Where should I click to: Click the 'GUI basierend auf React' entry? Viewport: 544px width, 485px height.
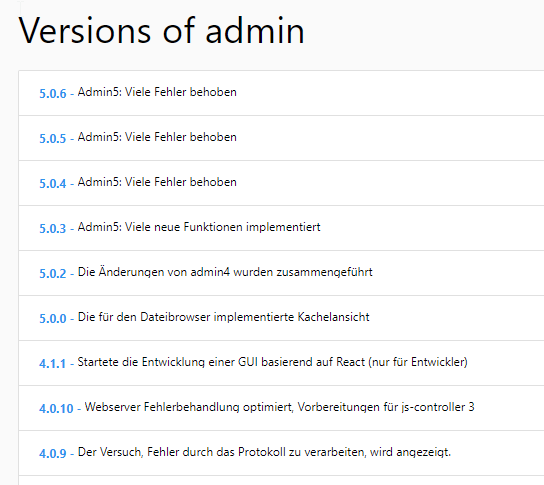[x=273, y=362]
